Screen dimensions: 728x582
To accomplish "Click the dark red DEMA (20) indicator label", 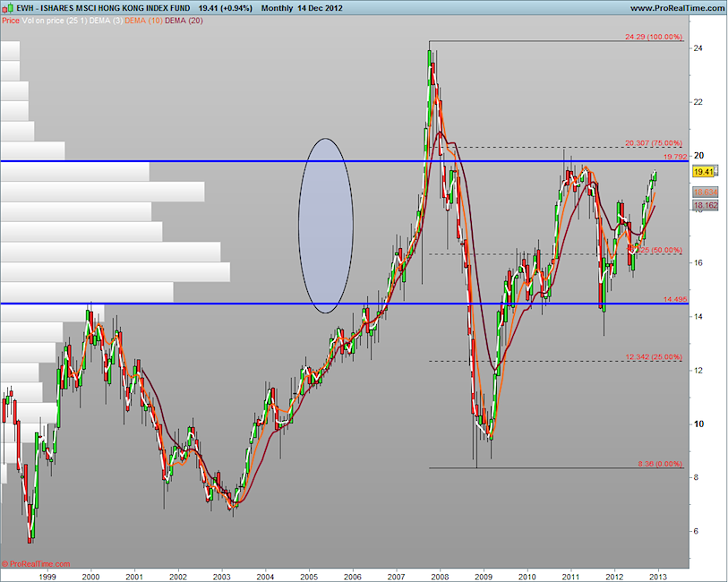I will [x=184, y=21].
